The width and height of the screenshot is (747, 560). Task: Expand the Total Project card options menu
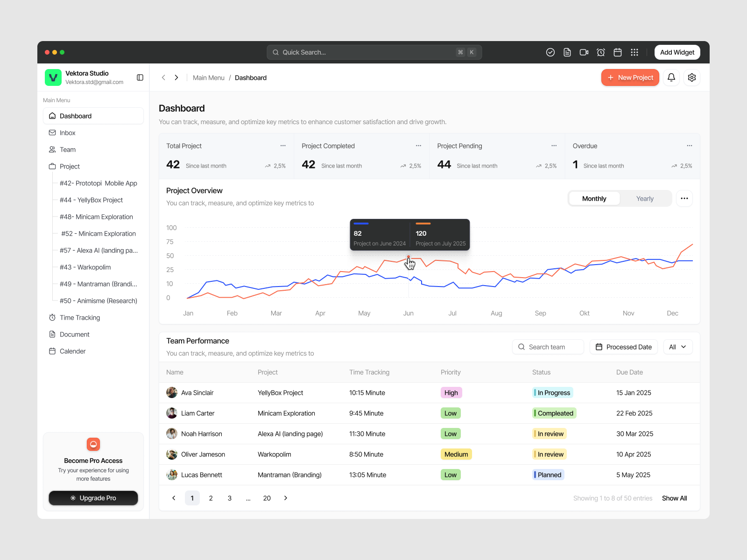tap(283, 146)
